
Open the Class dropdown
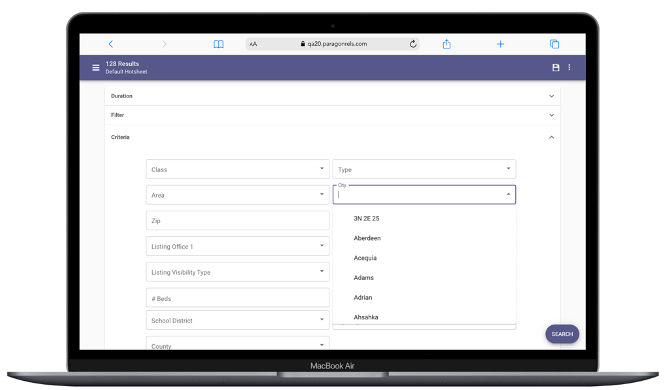237,169
